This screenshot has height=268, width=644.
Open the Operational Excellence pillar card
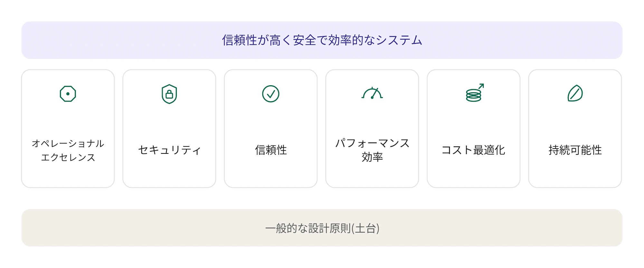[68, 129]
